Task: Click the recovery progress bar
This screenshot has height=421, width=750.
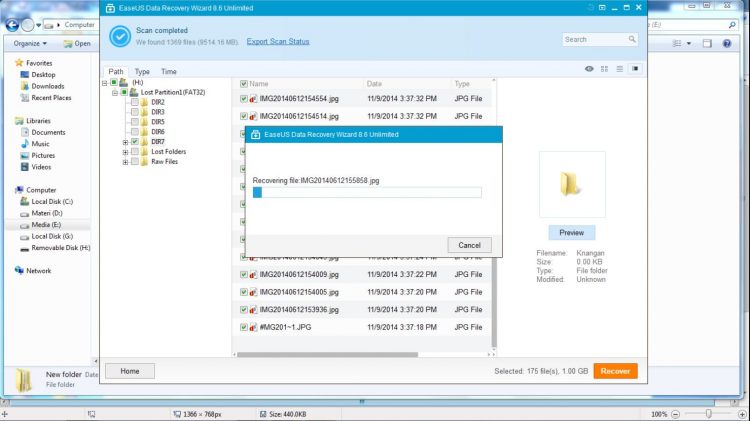Action: (x=367, y=192)
